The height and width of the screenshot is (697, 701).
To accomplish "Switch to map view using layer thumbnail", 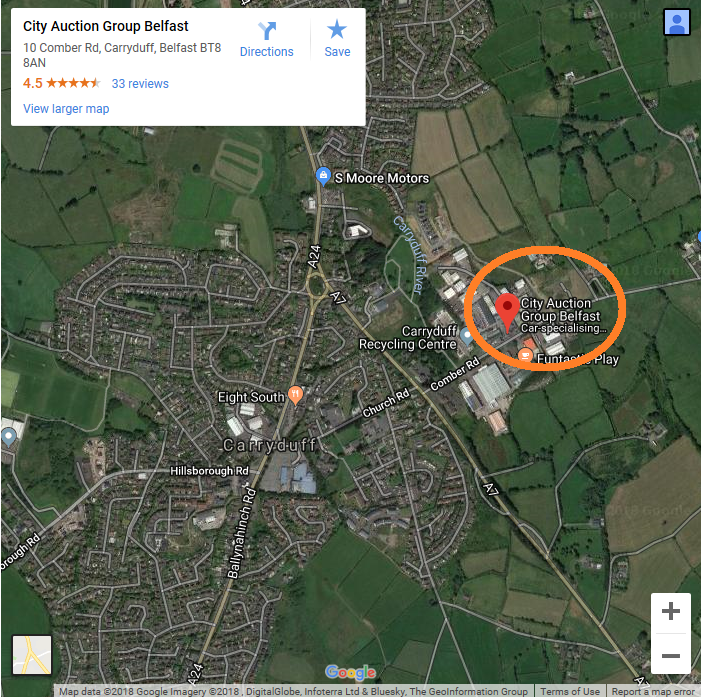I will tap(32, 655).
